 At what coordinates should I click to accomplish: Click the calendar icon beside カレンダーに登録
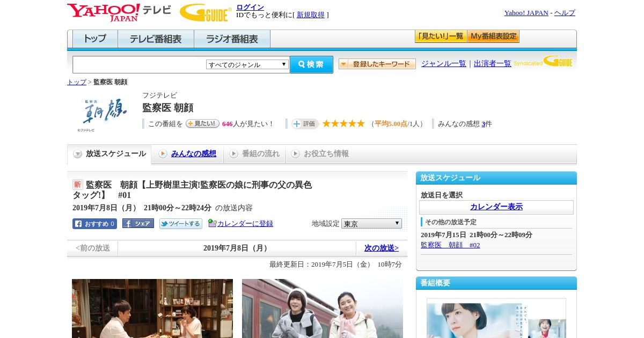pyautogui.click(x=213, y=223)
